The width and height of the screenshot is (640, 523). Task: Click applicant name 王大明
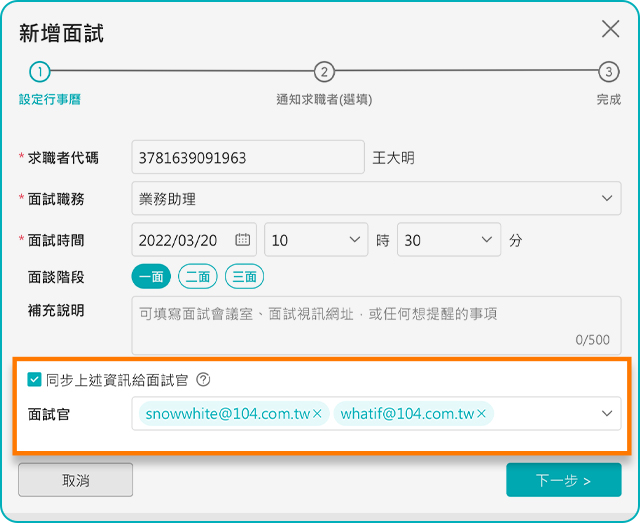[393, 158]
